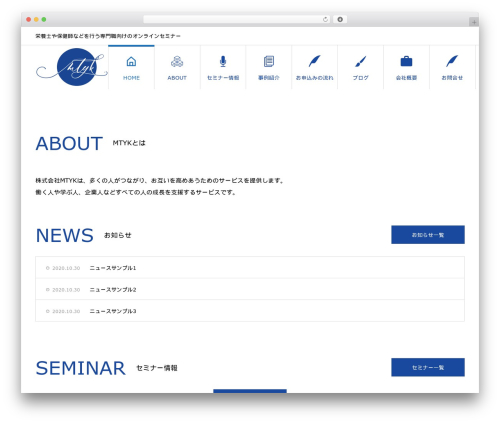
Task: Click the お知らせ subtitle text
Action: pos(118,235)
